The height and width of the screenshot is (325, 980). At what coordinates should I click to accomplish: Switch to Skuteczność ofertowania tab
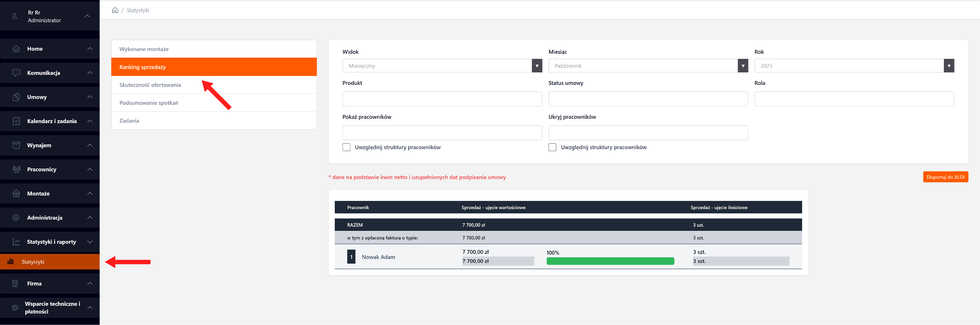pos(150,85)
